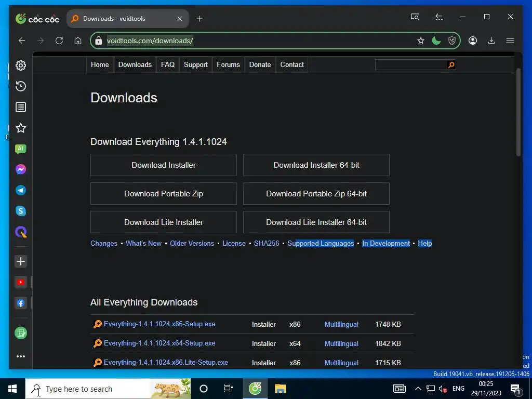Go to browser home page

coord(78,41)
